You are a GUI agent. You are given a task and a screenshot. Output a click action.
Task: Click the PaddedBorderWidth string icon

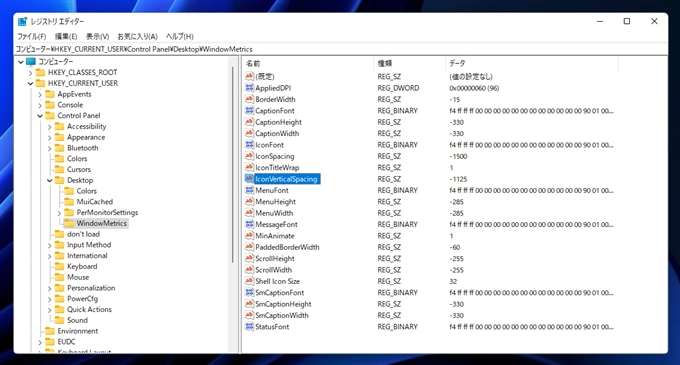[x=249, y=247]
